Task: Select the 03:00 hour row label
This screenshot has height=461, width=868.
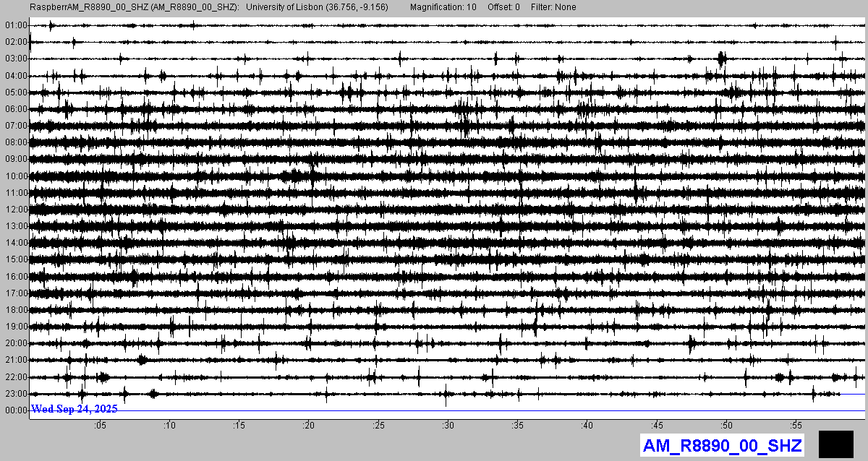Action: tap(15, 59)
